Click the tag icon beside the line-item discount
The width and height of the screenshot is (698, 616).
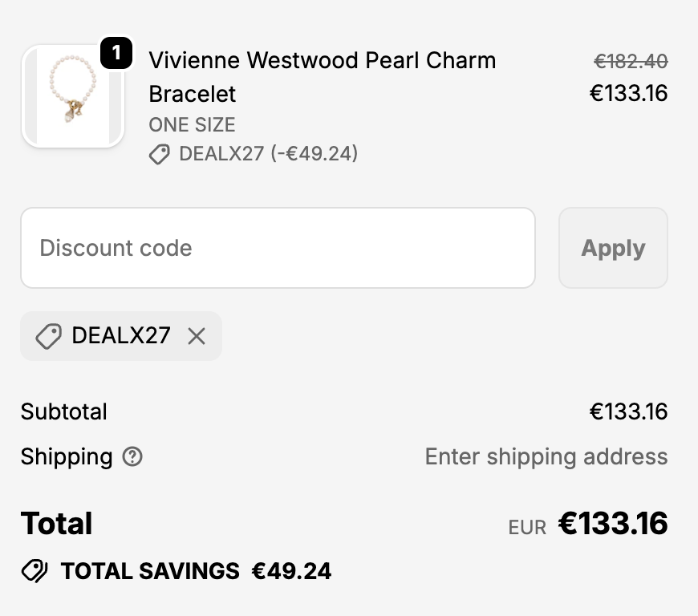pyautogui.click(x=160, y=154)
